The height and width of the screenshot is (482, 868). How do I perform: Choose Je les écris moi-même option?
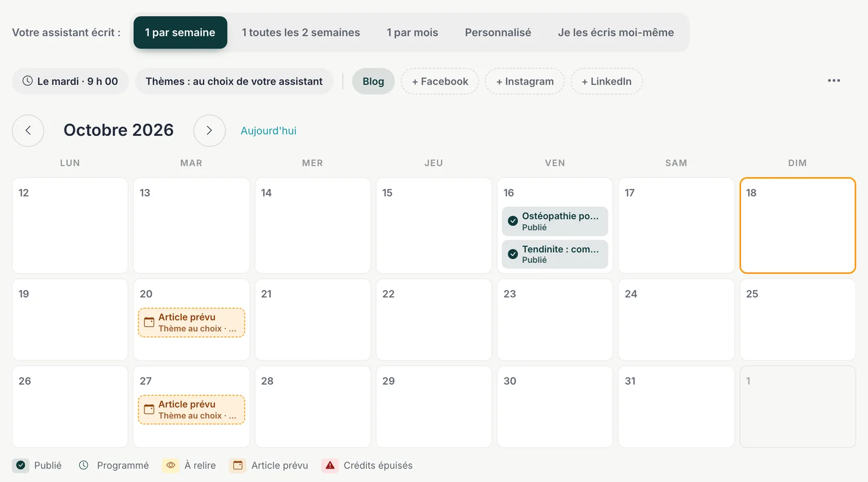tap(616, 33)
